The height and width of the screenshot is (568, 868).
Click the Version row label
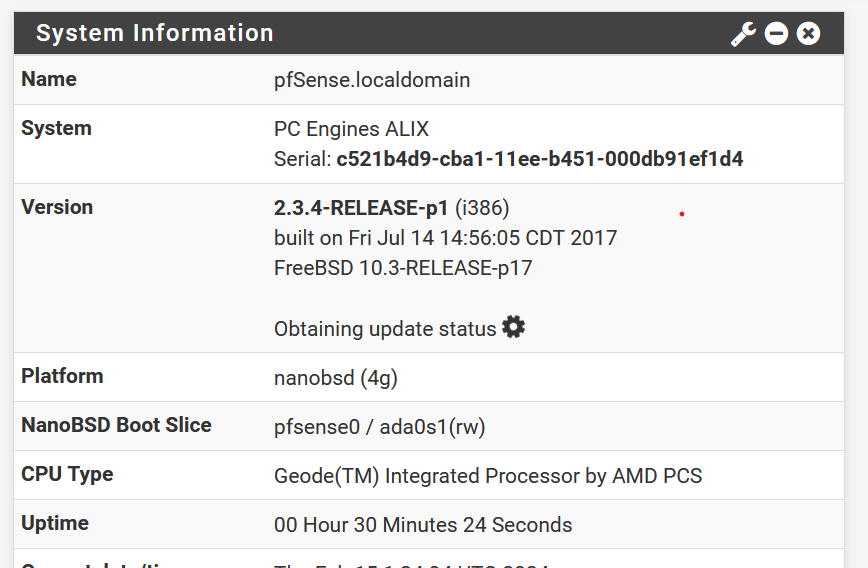click(57, 207)
